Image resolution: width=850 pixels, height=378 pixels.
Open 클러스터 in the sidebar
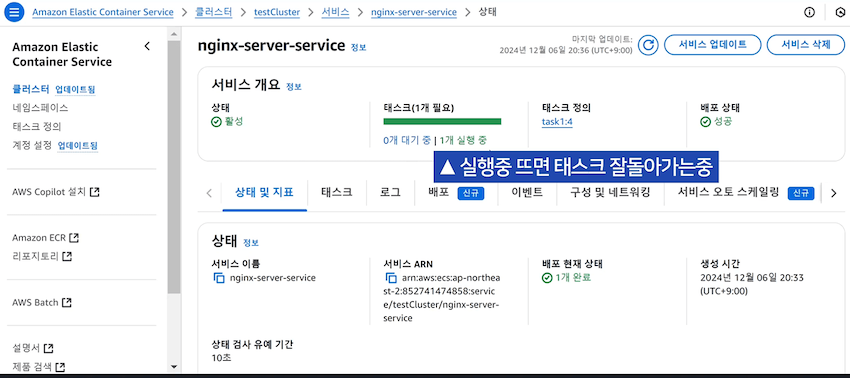tap(31, 89)
